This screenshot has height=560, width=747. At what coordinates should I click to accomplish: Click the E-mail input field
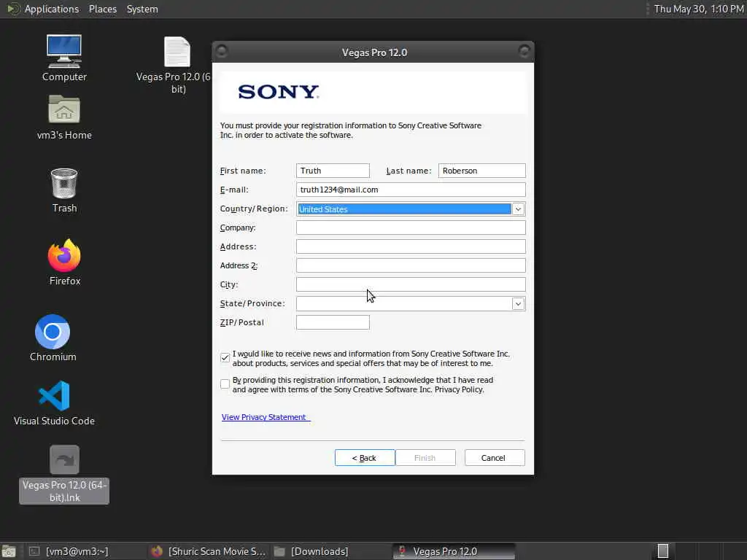click(411, 190)
